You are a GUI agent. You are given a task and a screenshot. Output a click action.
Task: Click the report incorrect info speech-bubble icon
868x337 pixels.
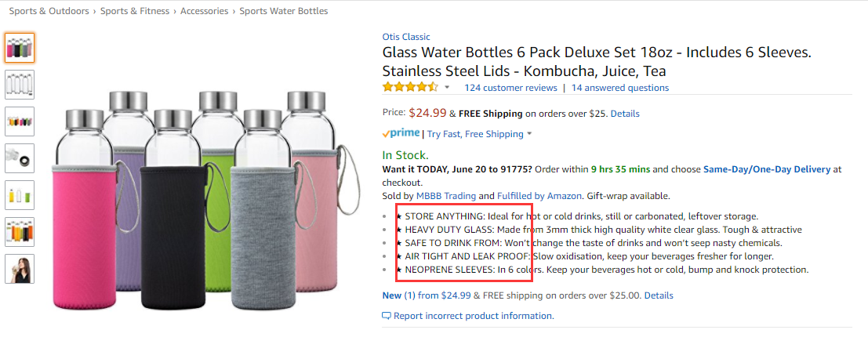tap(386, 316)
